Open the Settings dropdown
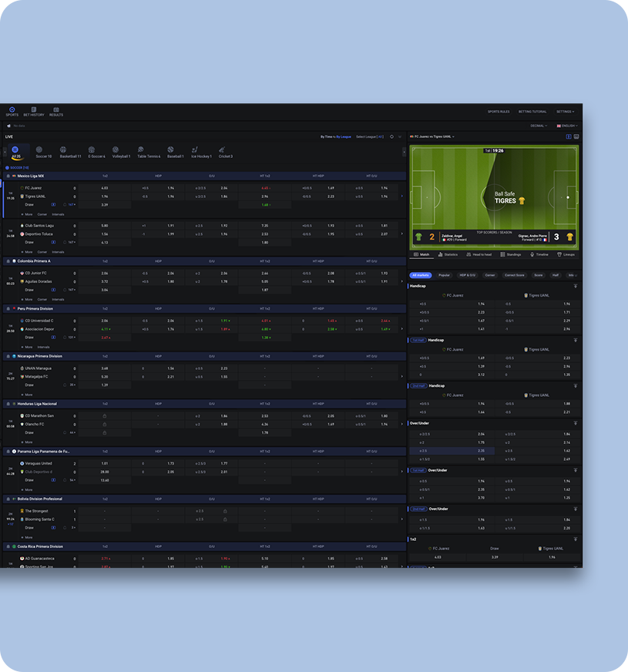This screenshot has height=672, width=628. point(565,112)
